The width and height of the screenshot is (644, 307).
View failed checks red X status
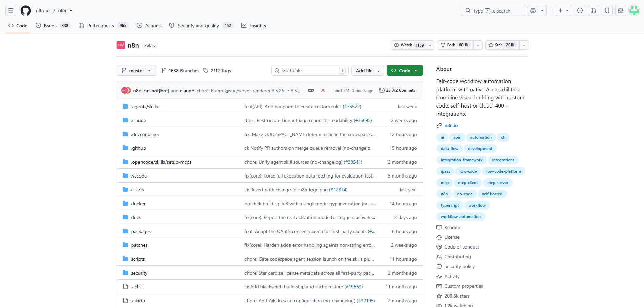coord(323,90)
